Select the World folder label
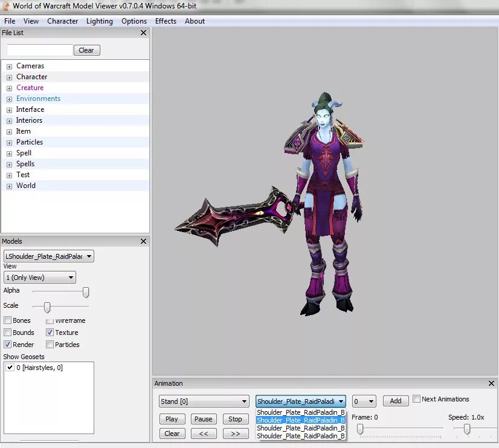This screenshot has height=448, width=499. click(x=26, y=186)
